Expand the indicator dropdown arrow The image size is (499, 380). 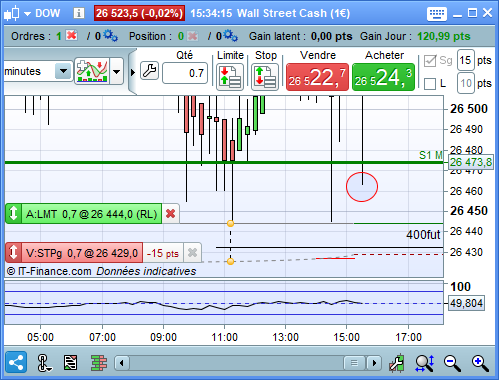tap(116, 71)
